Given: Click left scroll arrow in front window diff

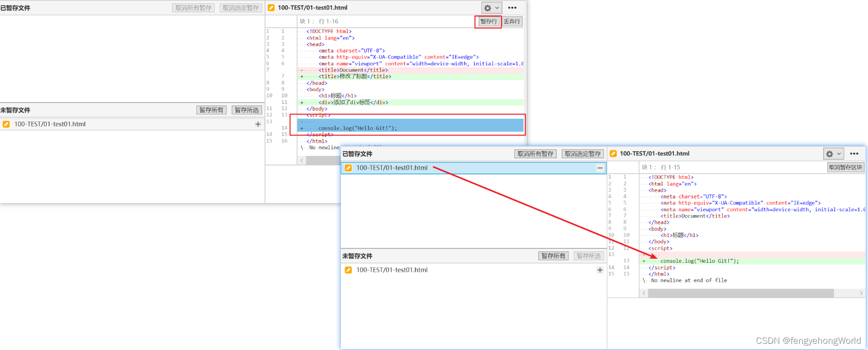Looking at the screenshot, I should (644, 293).
